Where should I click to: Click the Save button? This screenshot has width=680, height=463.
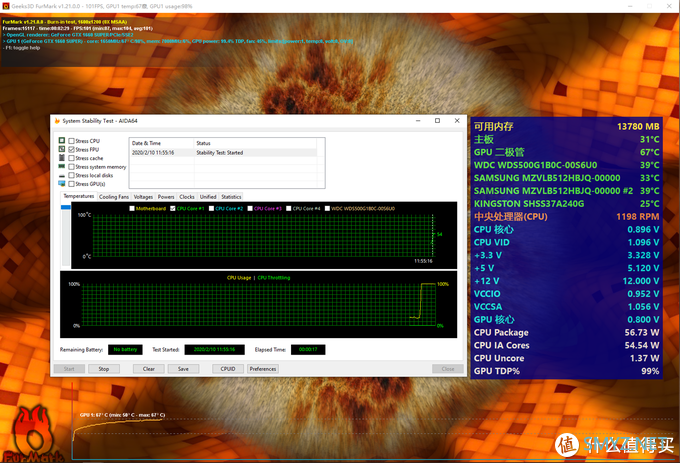183,369
